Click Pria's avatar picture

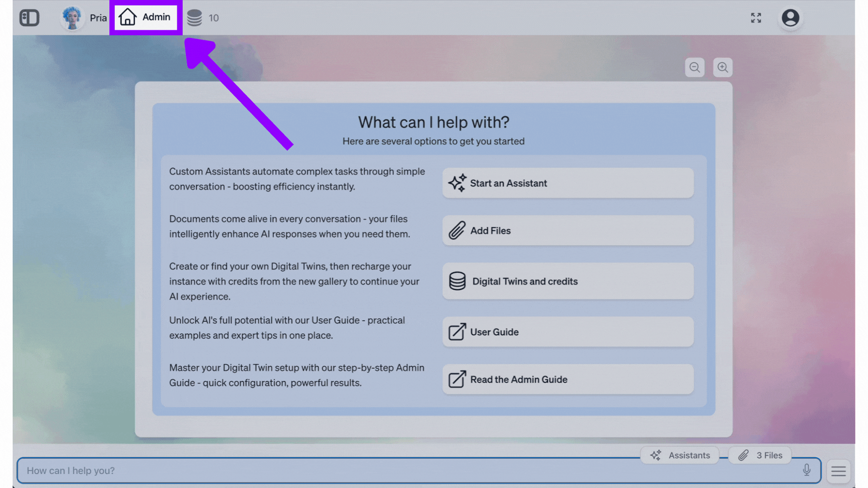72,18
